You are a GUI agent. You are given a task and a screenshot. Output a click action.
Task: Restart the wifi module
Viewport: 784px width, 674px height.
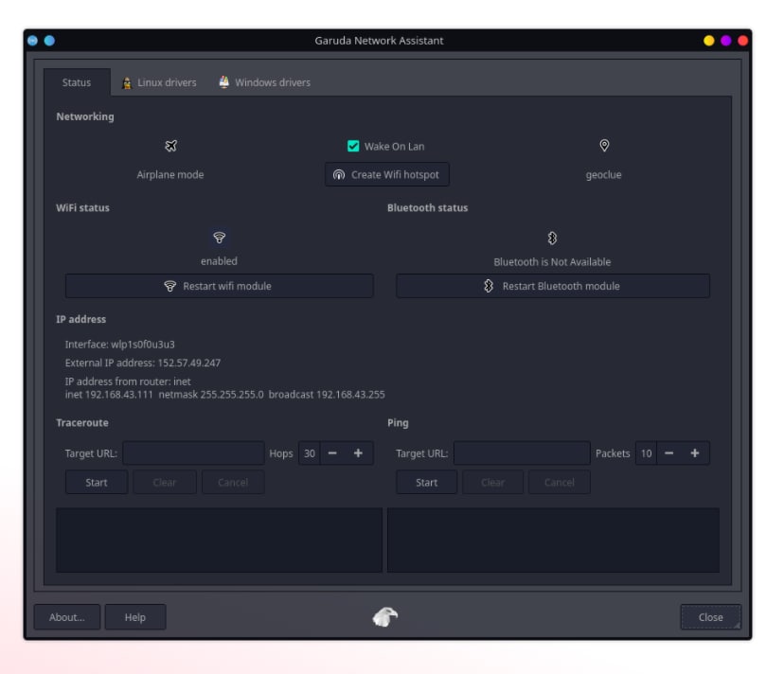pos(220,286)
